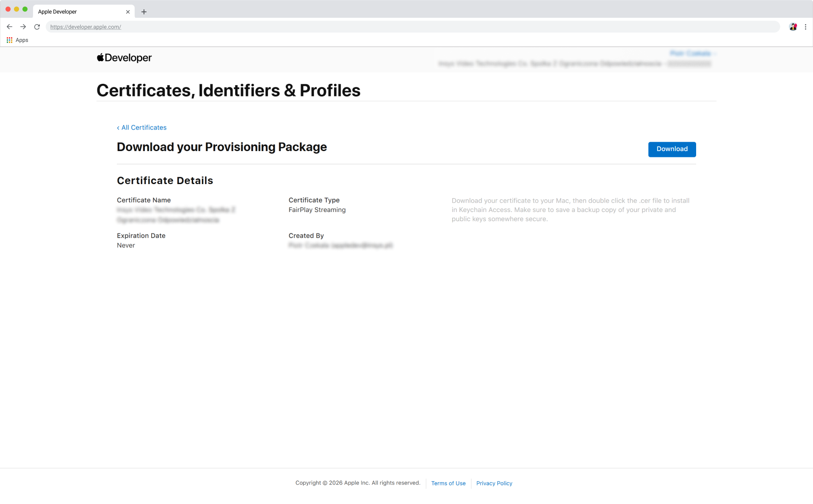Click the Certificate Type label
Viewport: 813px width, 504px height.
pos(314,200)
